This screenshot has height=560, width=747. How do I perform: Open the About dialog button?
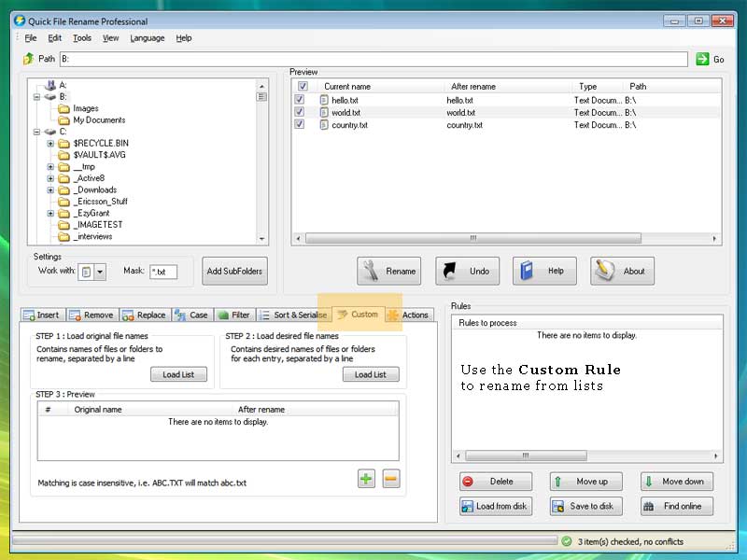tap(622, 272)
